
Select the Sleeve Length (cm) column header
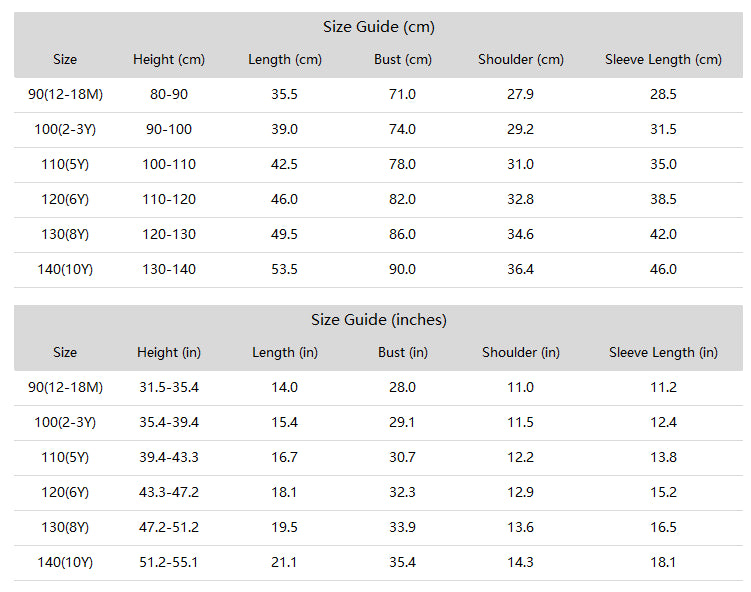click(663, 59)
